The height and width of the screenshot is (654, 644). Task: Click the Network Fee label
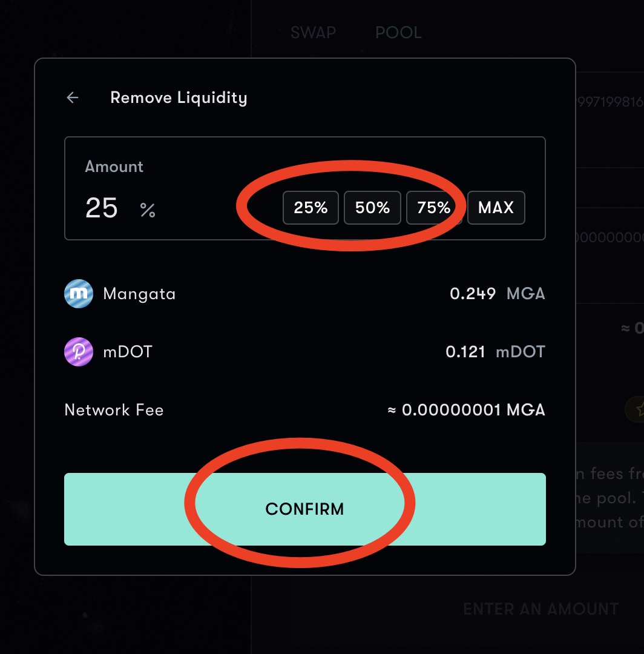[x=114, y=410]
